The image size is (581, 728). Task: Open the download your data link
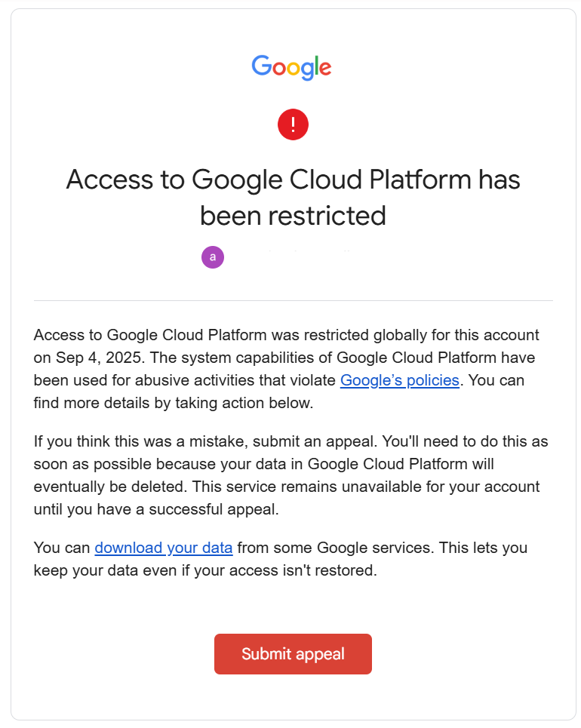tap(164, 548)
